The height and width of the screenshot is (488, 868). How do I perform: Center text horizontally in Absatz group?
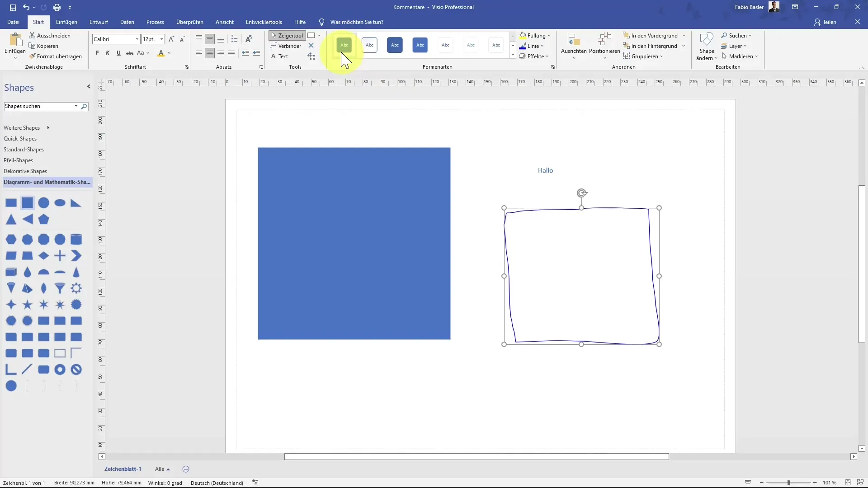(x=210, y=53)
